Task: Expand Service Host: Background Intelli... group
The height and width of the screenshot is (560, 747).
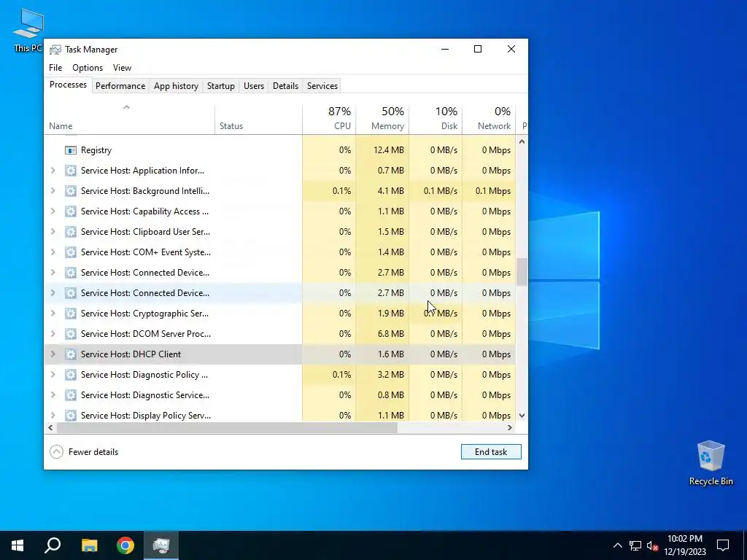Action: [53, 191]
